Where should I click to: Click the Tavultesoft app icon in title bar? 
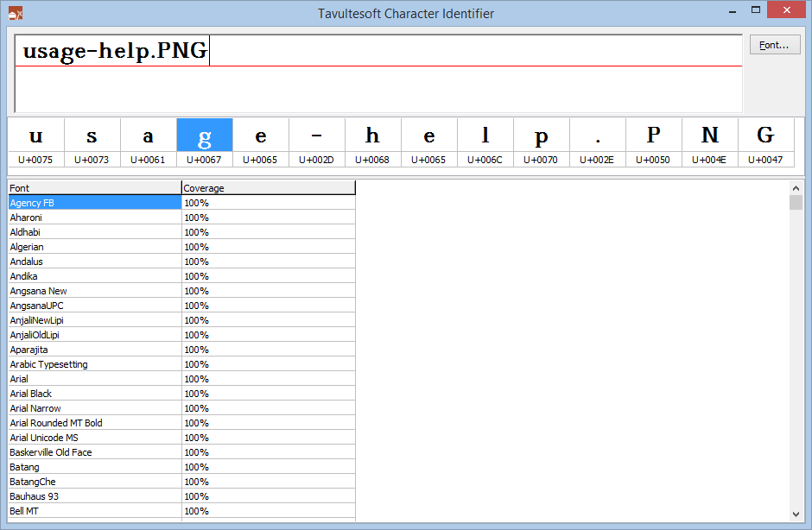(16, 14)
